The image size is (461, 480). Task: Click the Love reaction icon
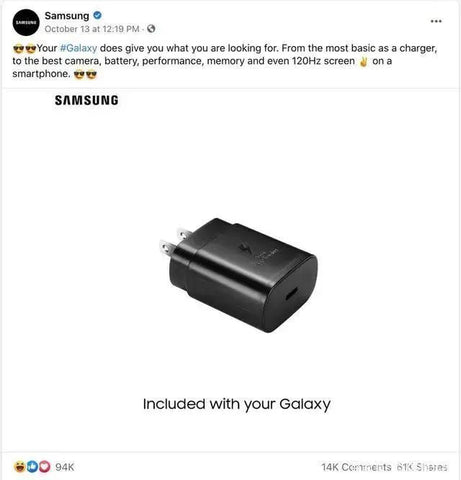[x=44, y=466]
